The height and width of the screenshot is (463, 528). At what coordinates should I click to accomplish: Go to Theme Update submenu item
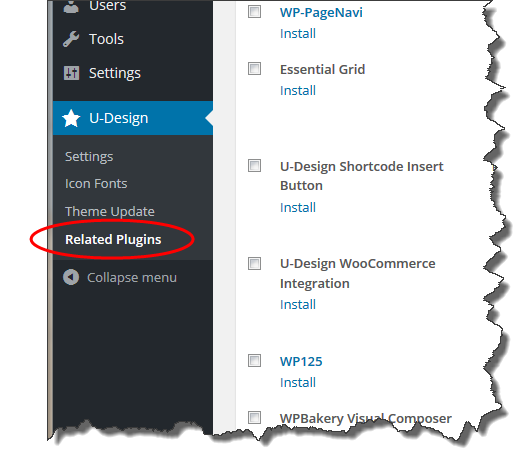(110, 212)
